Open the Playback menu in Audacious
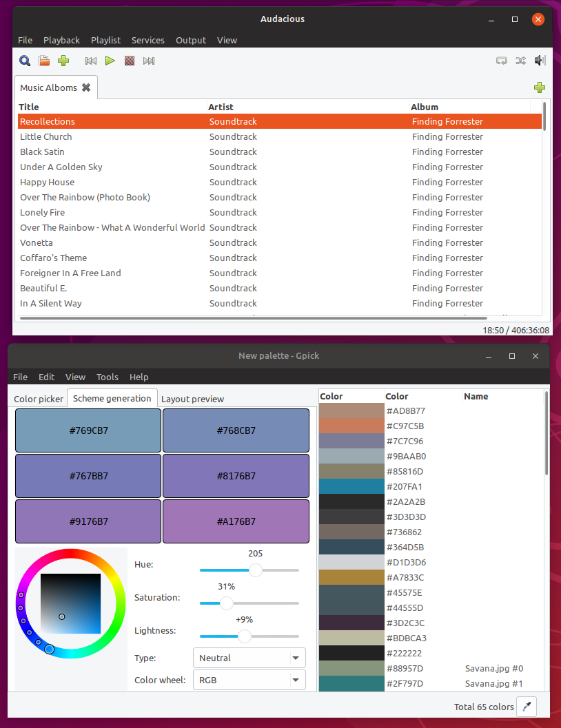Screen dimensions: 561x728 (62, 41)
